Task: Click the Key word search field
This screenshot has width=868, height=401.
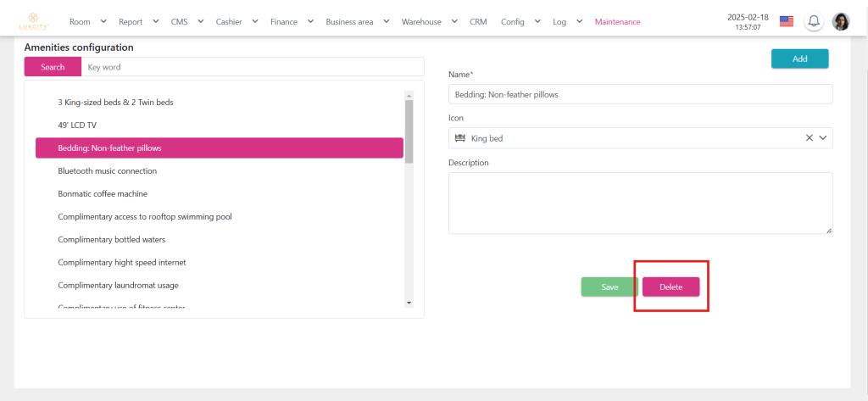Action: pos(252,67)
